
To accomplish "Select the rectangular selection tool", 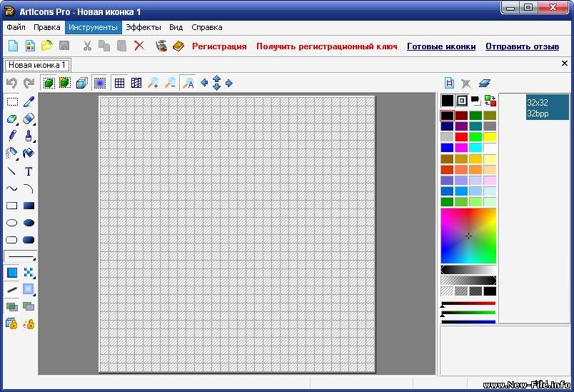I will click(12, 102).
